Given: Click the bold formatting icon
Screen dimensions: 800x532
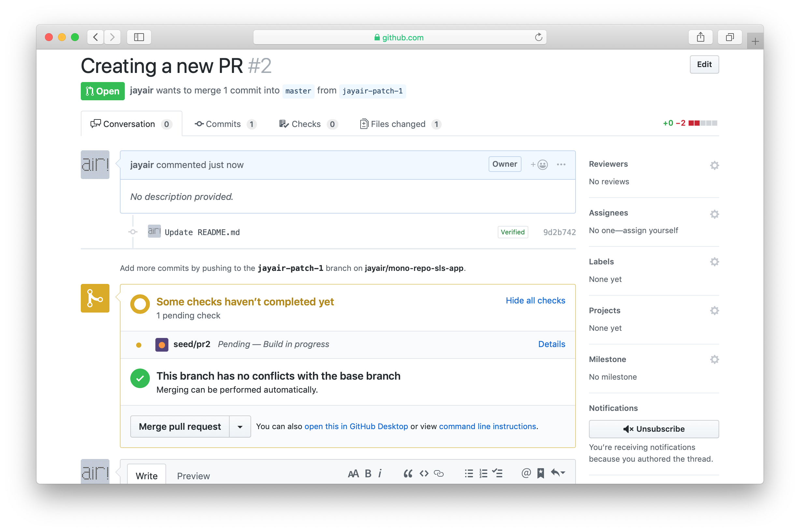Looking at the screenshot, I should coord(368,473).
